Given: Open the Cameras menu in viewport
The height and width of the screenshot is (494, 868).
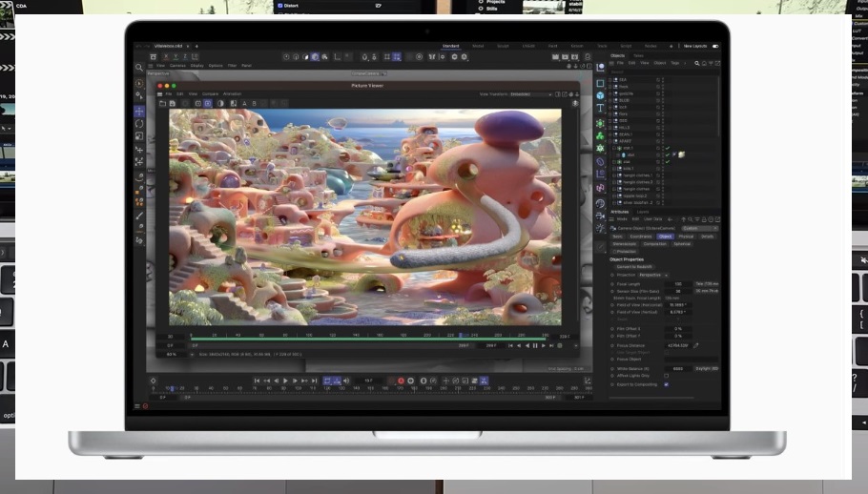Looking at the screenshot, I should (x=177, y=65).
